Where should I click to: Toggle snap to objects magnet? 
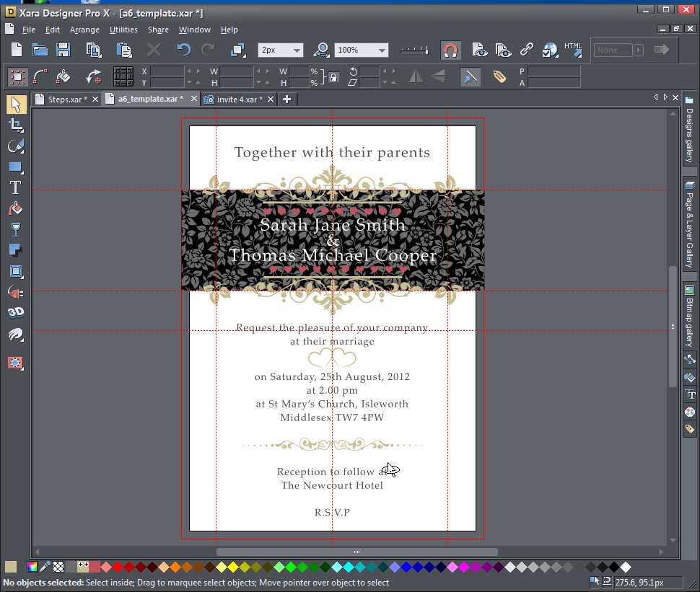450,50
